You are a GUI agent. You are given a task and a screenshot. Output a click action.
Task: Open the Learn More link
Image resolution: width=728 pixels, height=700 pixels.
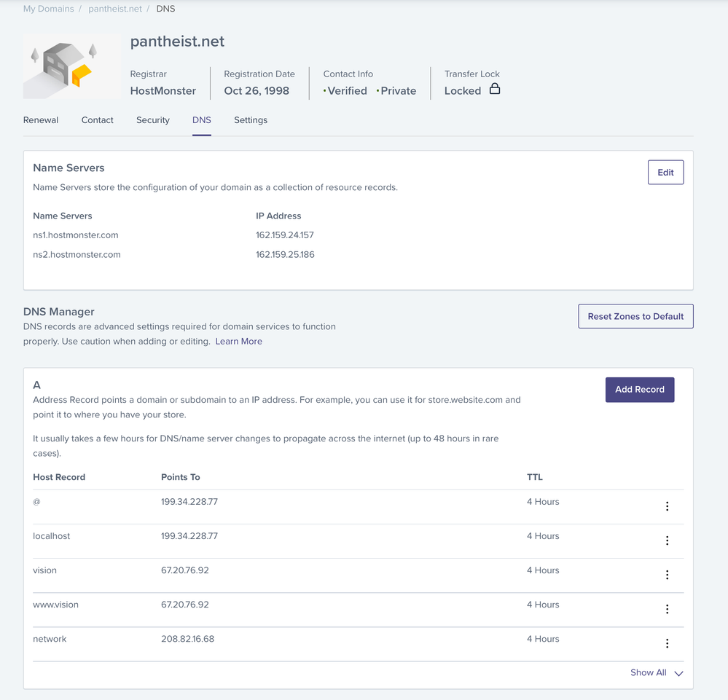238,341
